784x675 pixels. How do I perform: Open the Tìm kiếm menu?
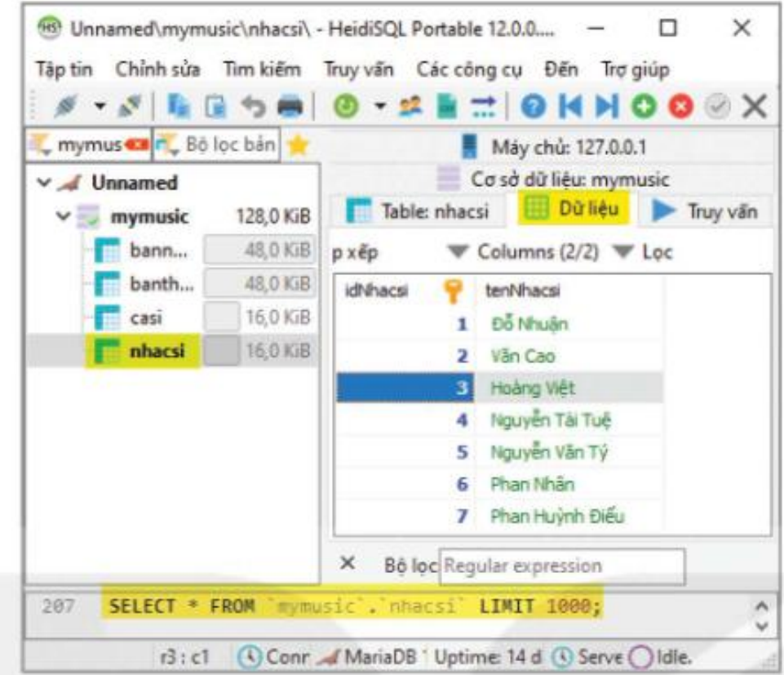(262, 69)
